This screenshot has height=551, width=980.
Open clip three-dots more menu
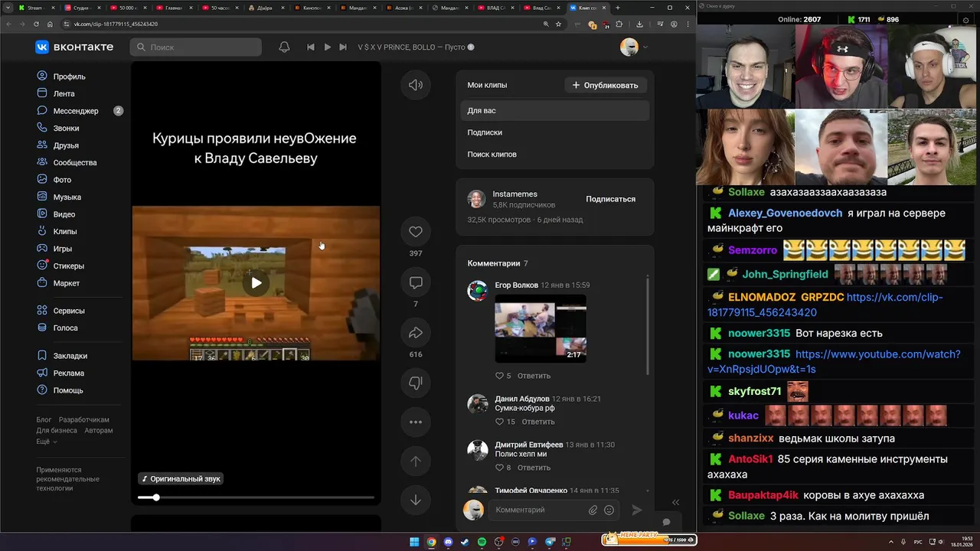pyautogui.click(x=416, y=422)
